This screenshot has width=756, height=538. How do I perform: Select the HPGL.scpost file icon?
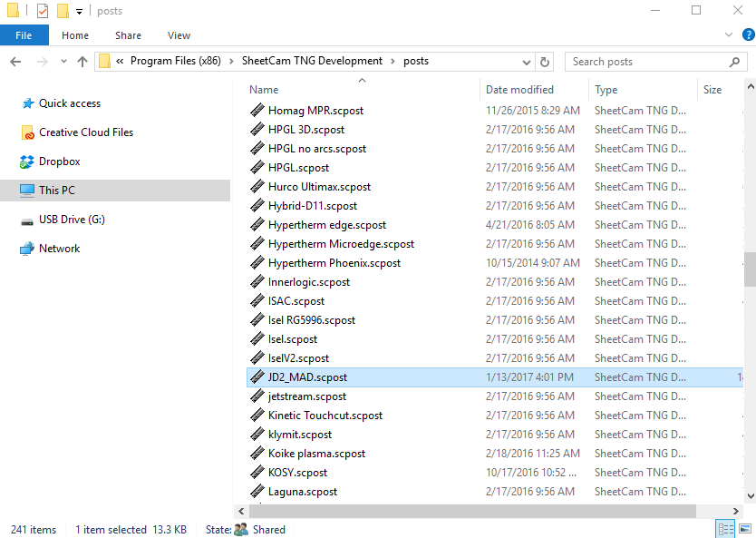(257, 168)
